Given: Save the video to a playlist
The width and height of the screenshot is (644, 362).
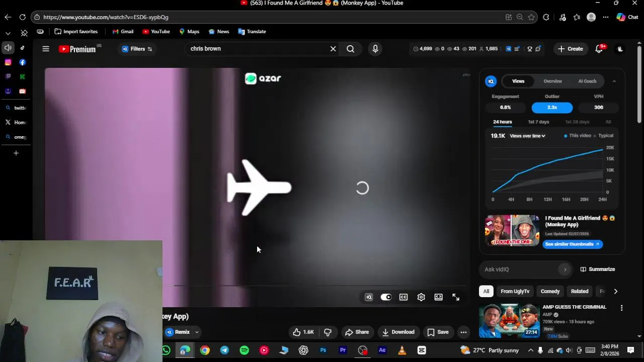Looking at the screenshot, I should [x=438, y=332].
